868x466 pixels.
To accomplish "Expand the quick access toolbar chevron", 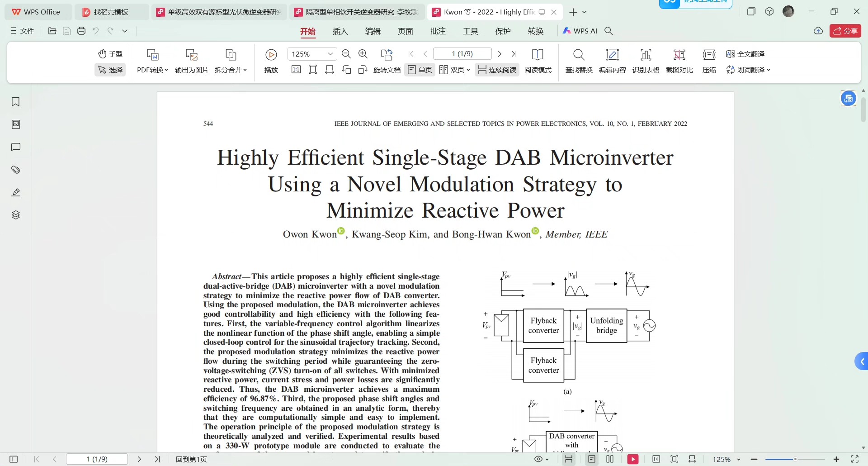I will (x=125, y=31).
